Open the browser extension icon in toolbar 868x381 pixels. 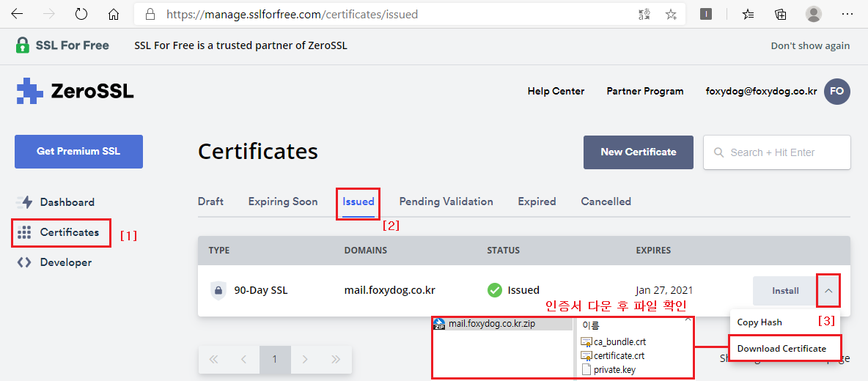point(706,15)
